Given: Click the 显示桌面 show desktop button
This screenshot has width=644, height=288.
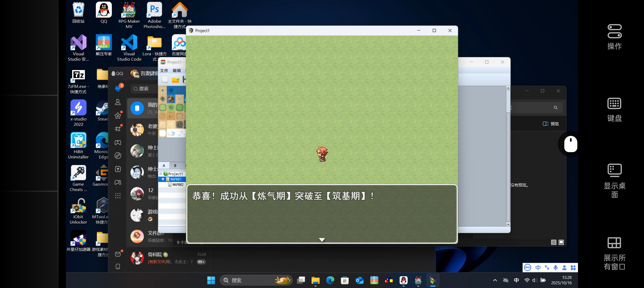Looking at the screenshot, I should tap(614, 181).
